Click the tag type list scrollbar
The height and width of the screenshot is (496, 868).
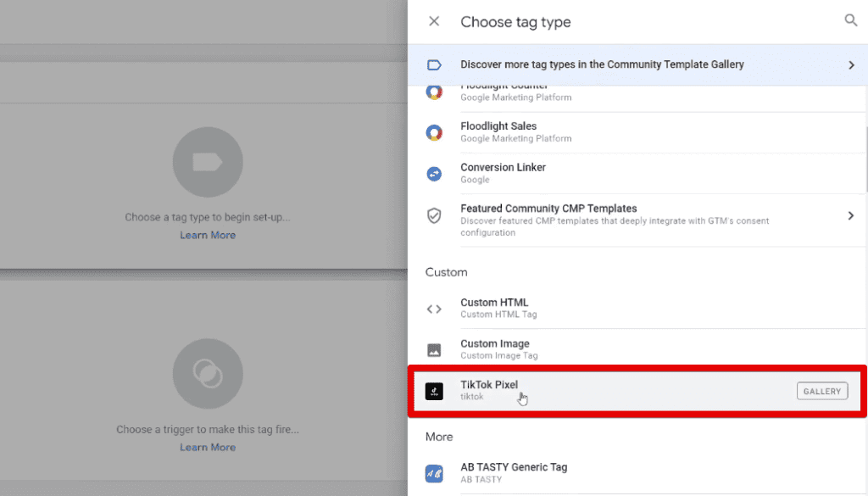coord(866,159)
